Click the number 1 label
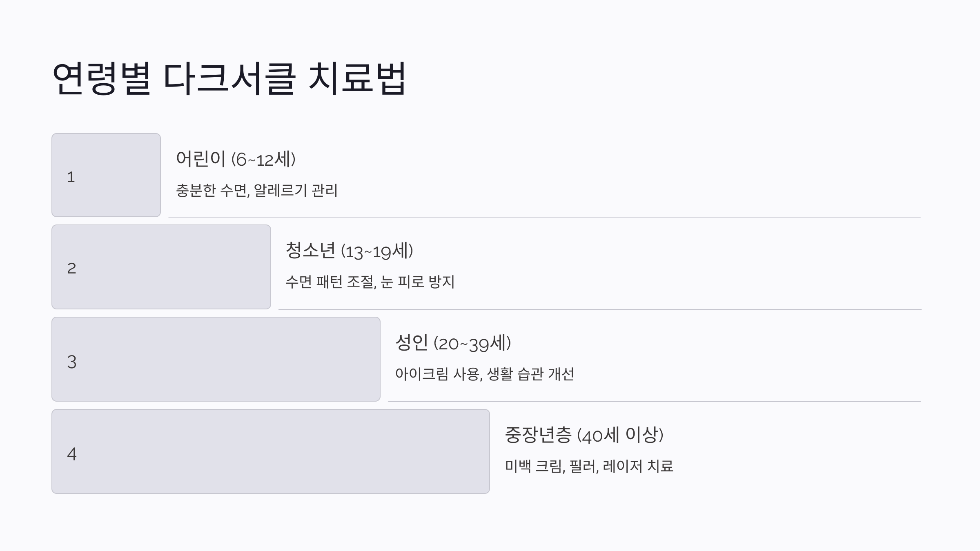 click(x=71, y=177)
